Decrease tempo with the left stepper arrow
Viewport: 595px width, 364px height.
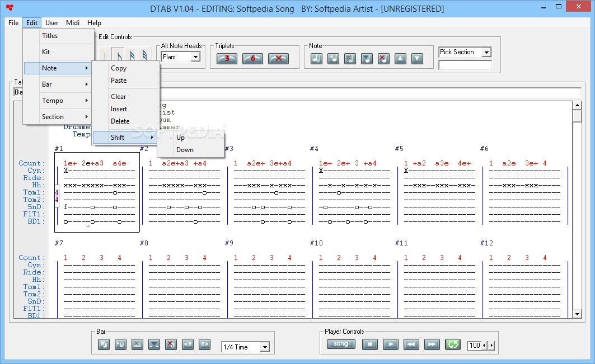(484, 346)
